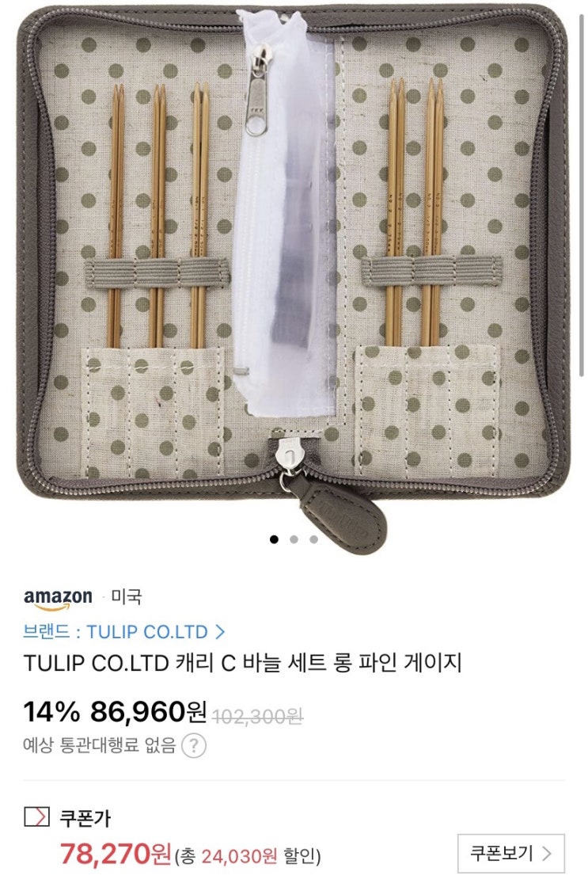Click the 미국 country label
Viewport: 588px width, 887px height.
[x=126, y=597]
